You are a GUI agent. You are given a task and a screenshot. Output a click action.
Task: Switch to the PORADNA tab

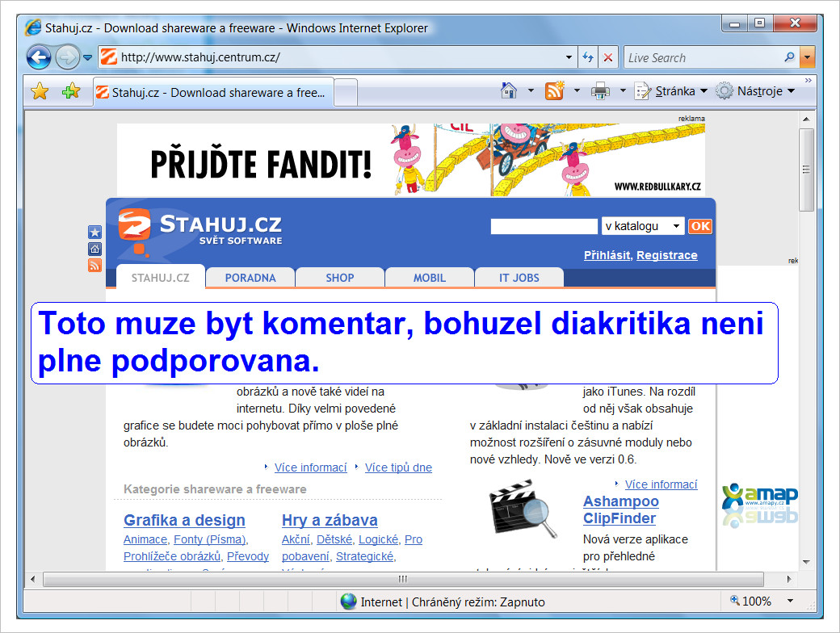click(250, 278)
